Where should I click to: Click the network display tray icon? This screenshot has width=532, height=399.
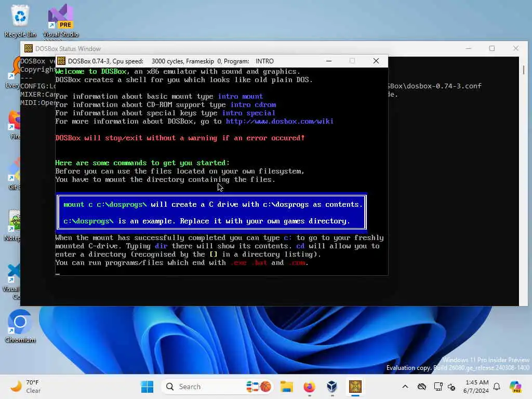438,387
